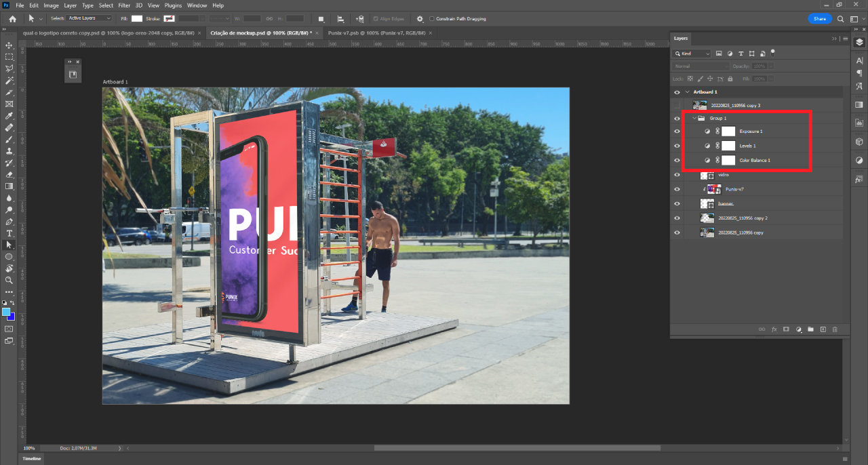Open the Image menu
The width and height of the screenshot is (868, 465).
pyautogui.click(x=51, y=5)
